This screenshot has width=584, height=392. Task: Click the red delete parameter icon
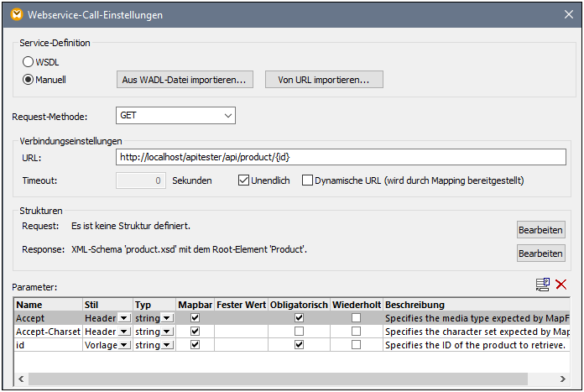561,285
